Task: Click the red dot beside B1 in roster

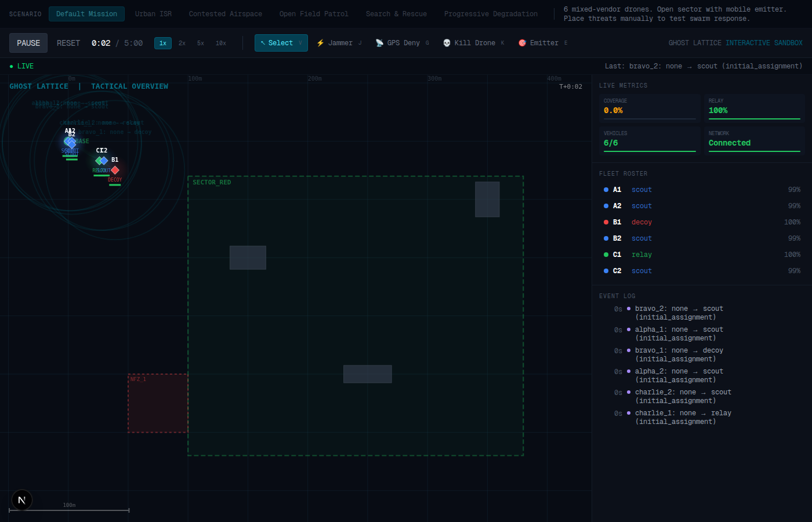Action: pos(606,222)
